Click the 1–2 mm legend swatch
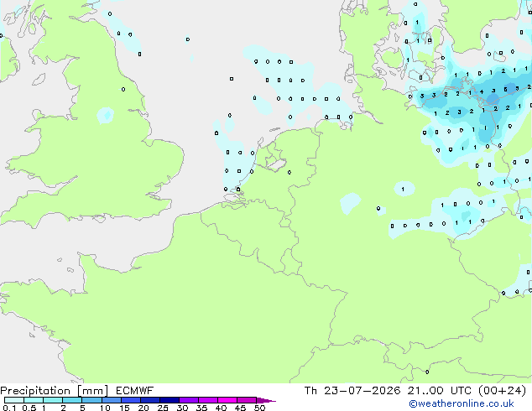The width and height of the screenshot is (532, 411). click(x=53, y=400)
